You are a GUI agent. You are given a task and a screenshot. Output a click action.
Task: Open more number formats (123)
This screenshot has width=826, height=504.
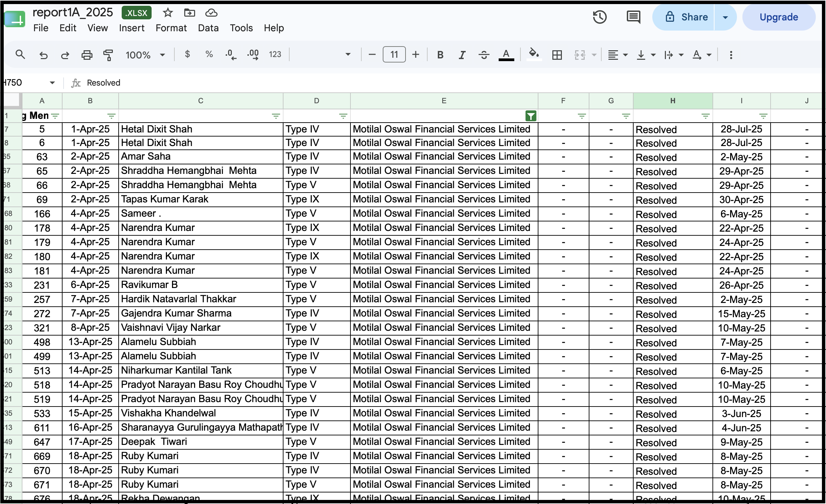pos(275,54)
